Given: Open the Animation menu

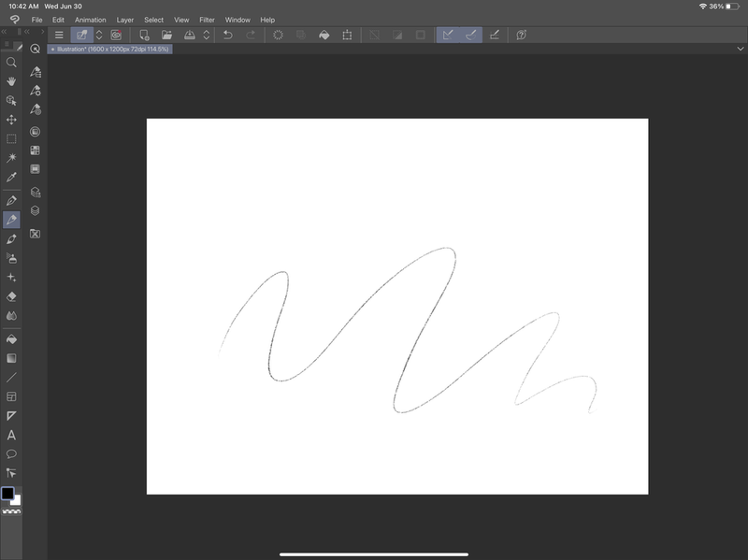Looking at the screenshot, I should pyautogui.click(x=90, y=20).
